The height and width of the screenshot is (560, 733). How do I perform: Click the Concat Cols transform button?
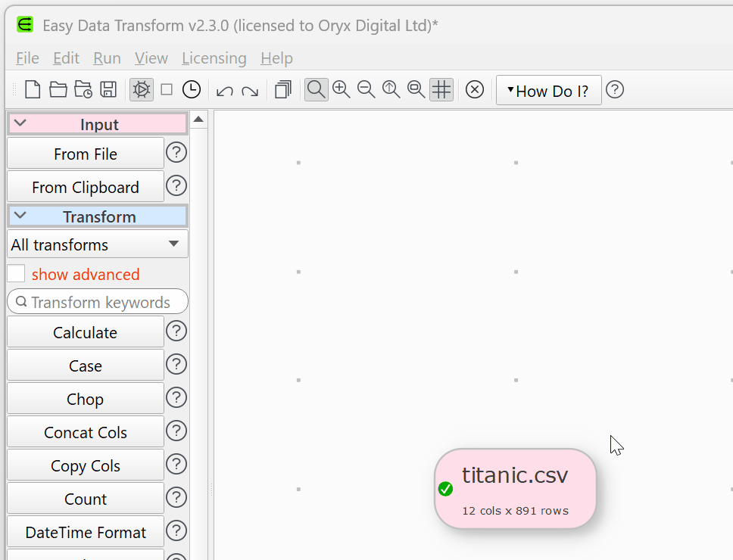[85, 432]
